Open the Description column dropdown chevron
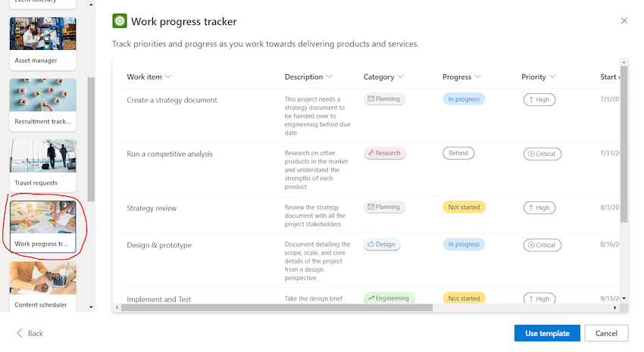 pos(330,76)
